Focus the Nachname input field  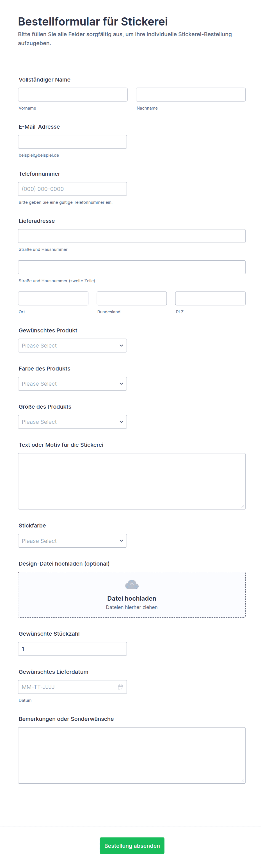click(x=191, y=95)
